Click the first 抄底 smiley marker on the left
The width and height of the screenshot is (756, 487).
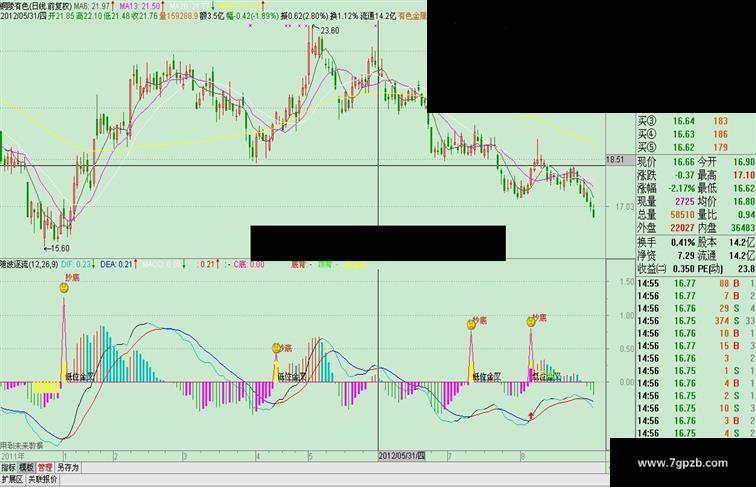click(64, 288)
